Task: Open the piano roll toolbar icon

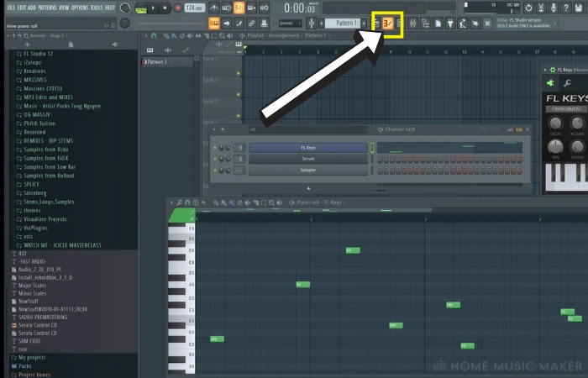Action: (388, 24)
